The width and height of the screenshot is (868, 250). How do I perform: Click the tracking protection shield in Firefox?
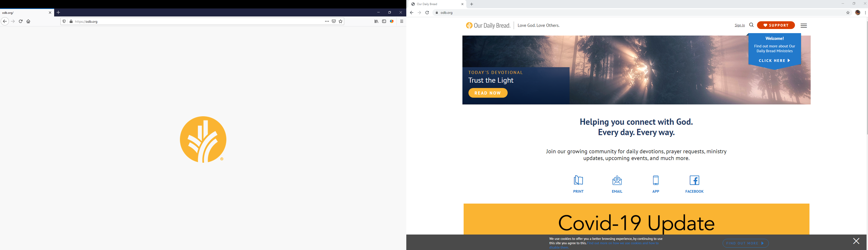pyautogui.click(x=64, y=21)
